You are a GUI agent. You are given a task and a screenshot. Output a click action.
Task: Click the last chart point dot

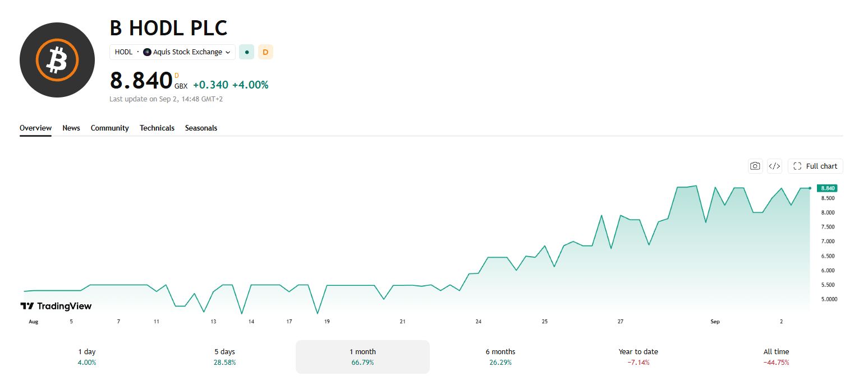[x=810, y=188]
